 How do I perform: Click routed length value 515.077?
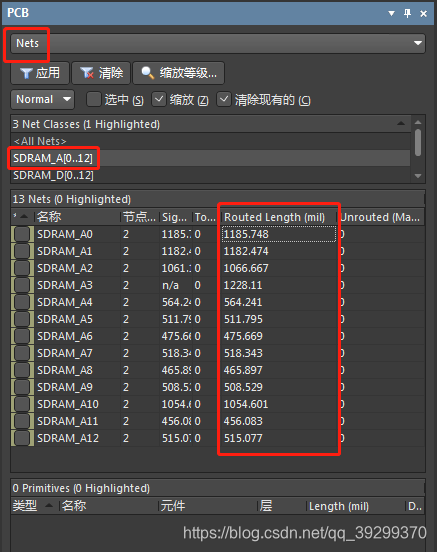coord(243,438)
